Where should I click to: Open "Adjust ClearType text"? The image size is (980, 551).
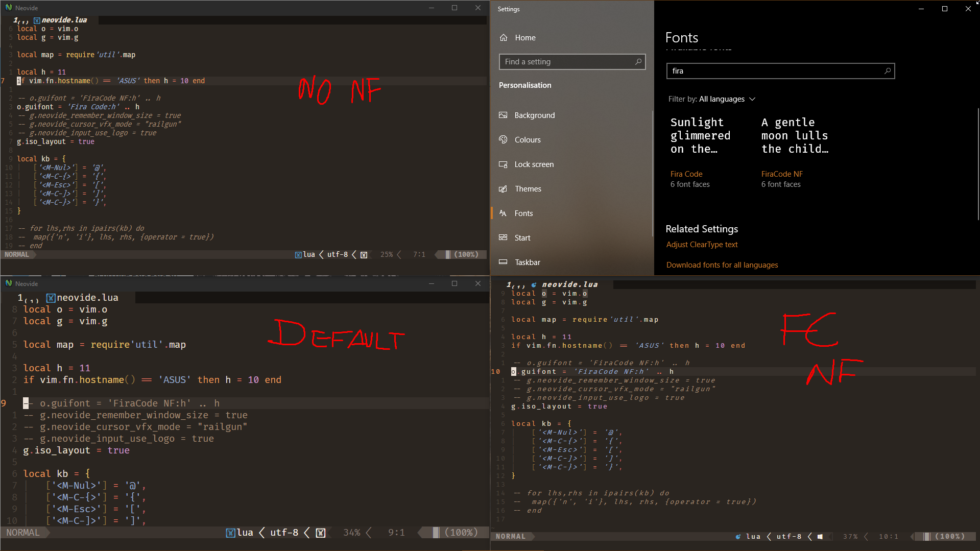pyautogui.click(x=702, y=244)
